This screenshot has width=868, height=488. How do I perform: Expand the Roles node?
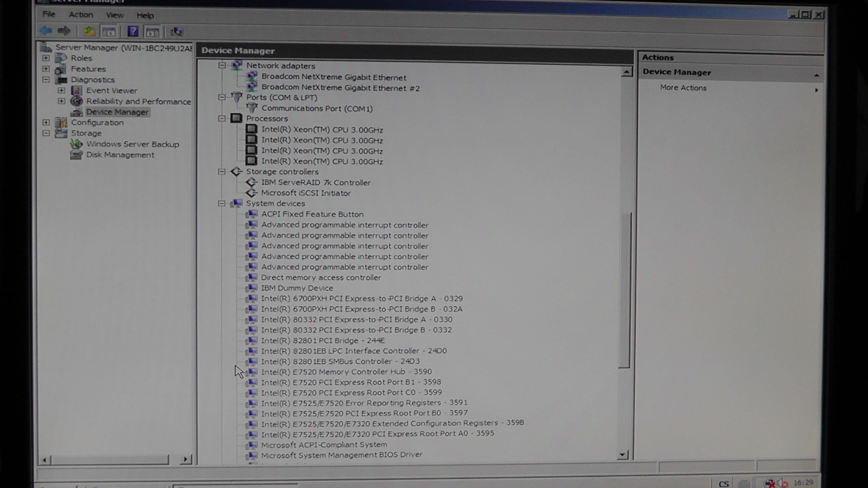tap(46, 58)
